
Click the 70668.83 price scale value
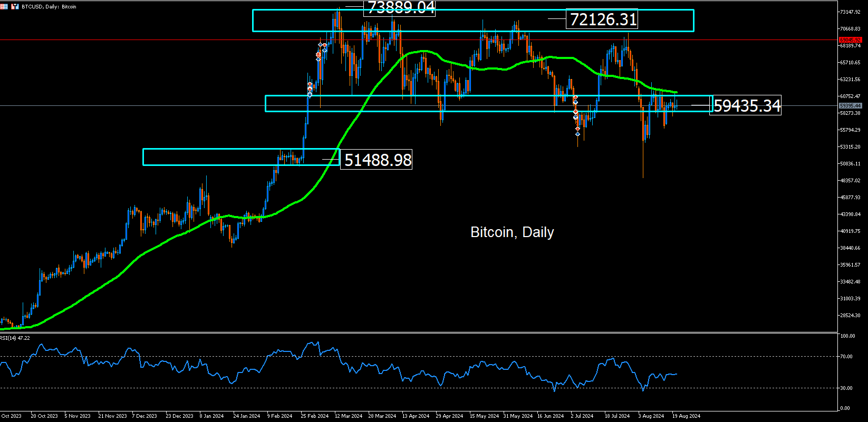point(851,29)
